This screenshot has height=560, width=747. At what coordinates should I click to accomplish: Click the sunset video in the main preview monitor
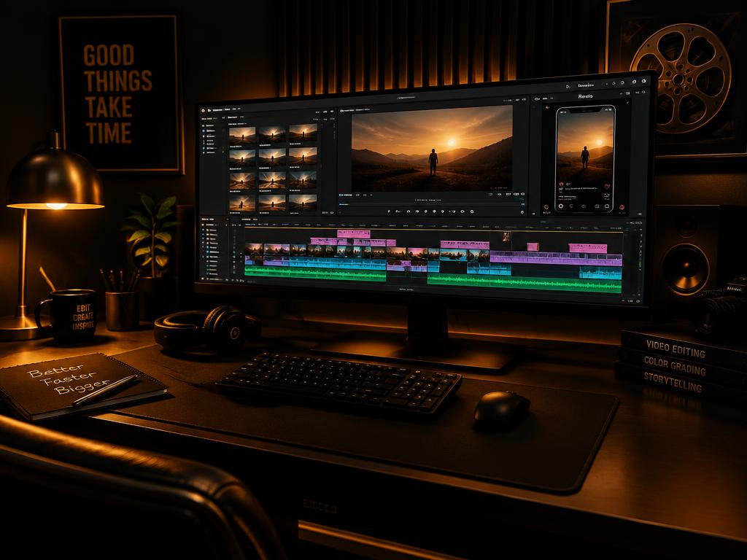432,147
